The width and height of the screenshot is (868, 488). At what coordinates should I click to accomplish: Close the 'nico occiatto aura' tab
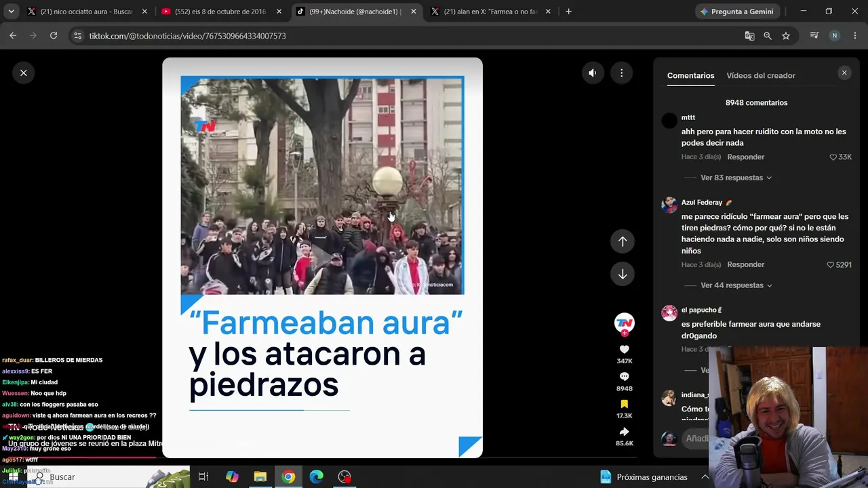tap(144, 12)
